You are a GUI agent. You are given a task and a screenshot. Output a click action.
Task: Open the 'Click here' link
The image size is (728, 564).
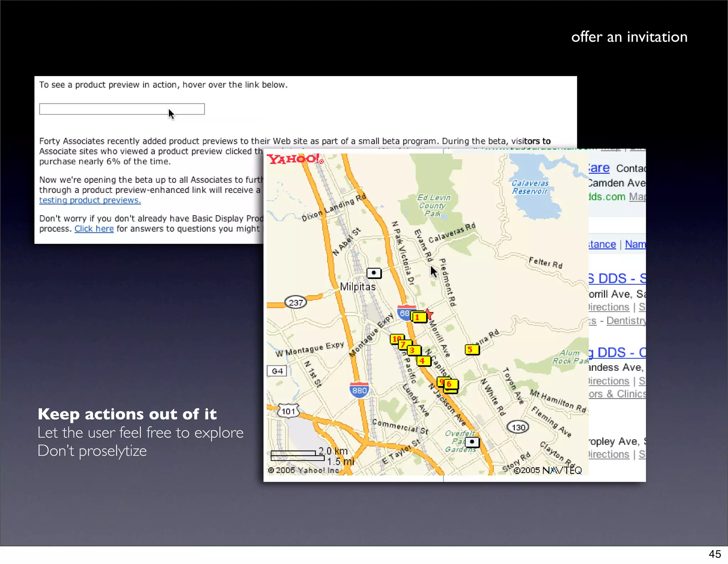pyautogui.click(x=94, y=229)
